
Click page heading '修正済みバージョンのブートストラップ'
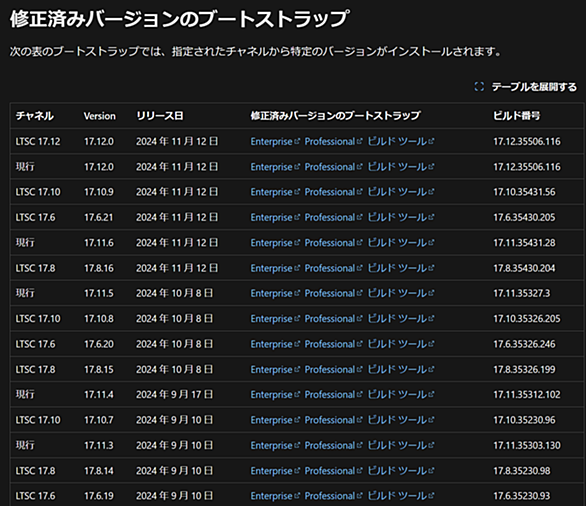click(179, 19)
